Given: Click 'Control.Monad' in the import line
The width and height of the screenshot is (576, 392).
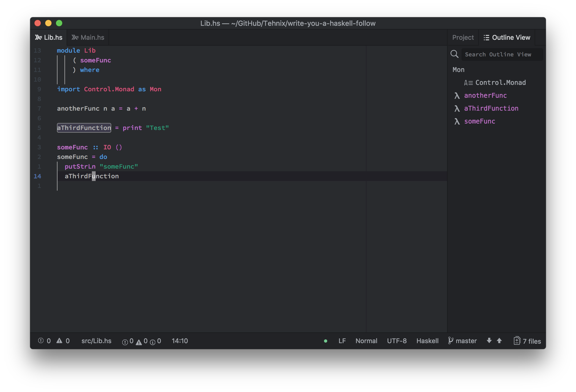Looking at the screenshot, I should [x=109, y=89].
